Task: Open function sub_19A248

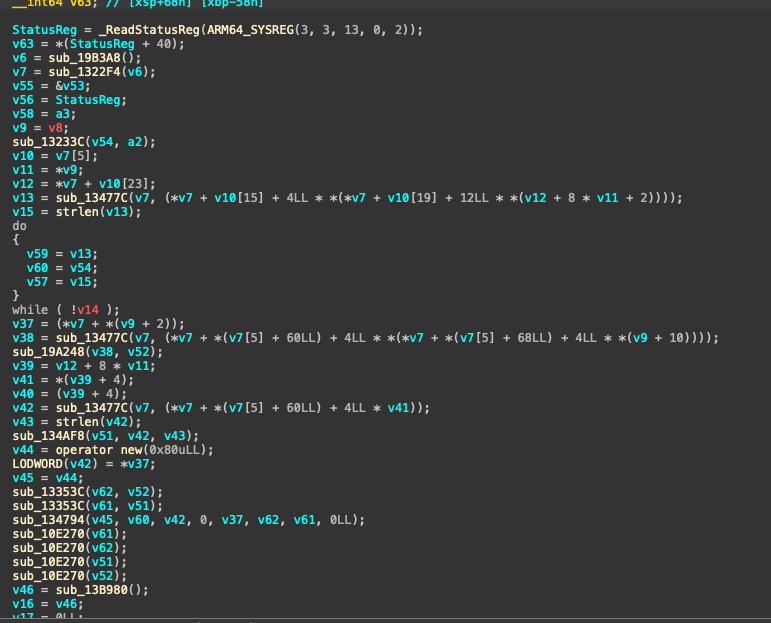Action: (x=48, y=352)
